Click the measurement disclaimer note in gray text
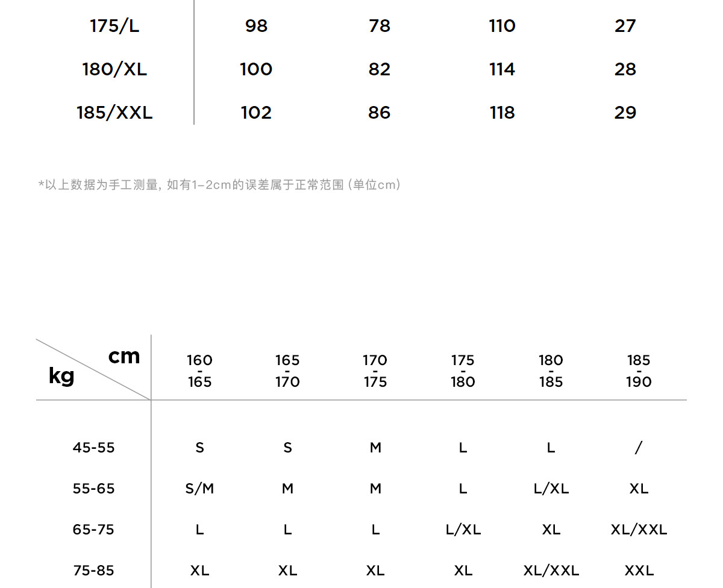The width and height of the screenshot is (723, 588). [x=219, y=185]
